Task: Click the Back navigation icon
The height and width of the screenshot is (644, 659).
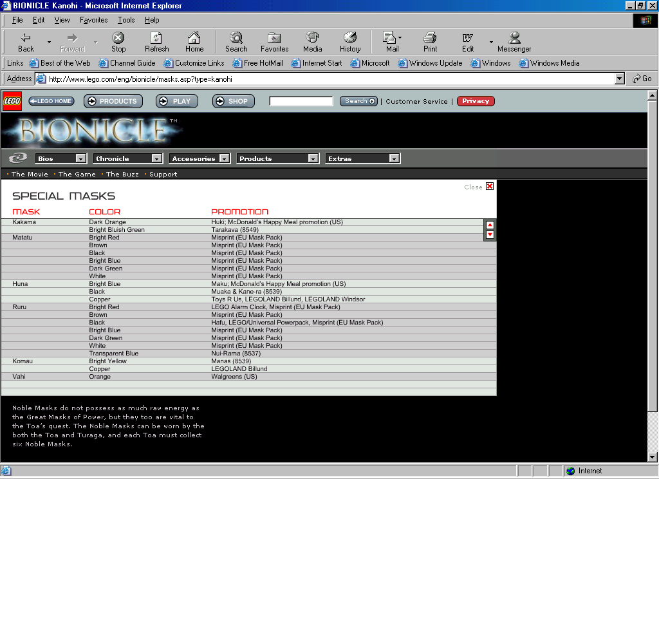Action: pos(25,41)
